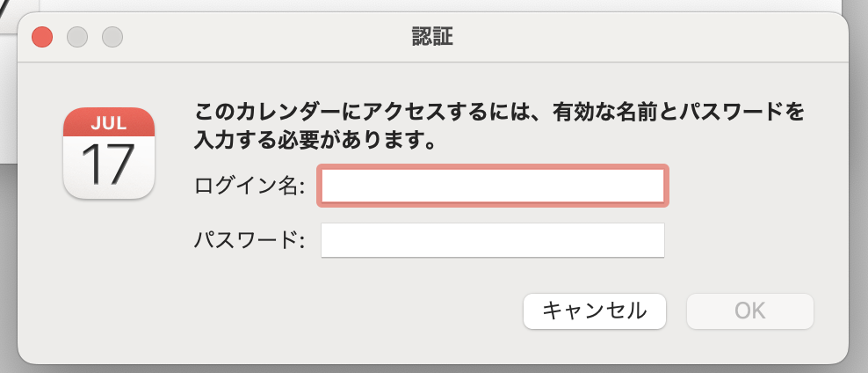
Task: Click the 認証 window title text
Action: pyautogui.click(x=433, y=37)
